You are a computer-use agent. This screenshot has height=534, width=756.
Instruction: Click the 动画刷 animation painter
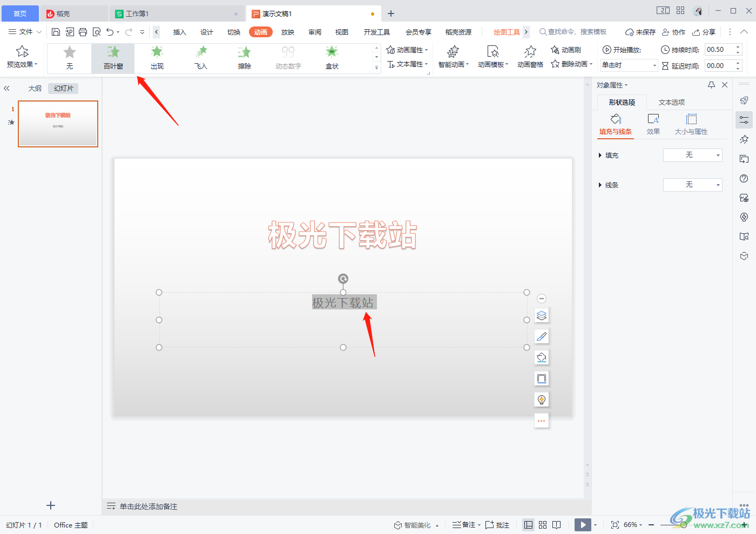coord(566,50)
